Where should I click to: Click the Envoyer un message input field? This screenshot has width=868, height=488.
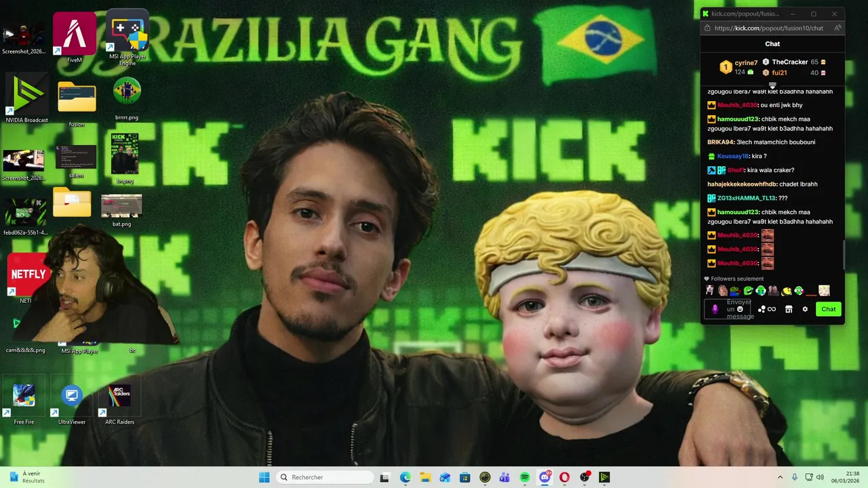coord(728,309)
